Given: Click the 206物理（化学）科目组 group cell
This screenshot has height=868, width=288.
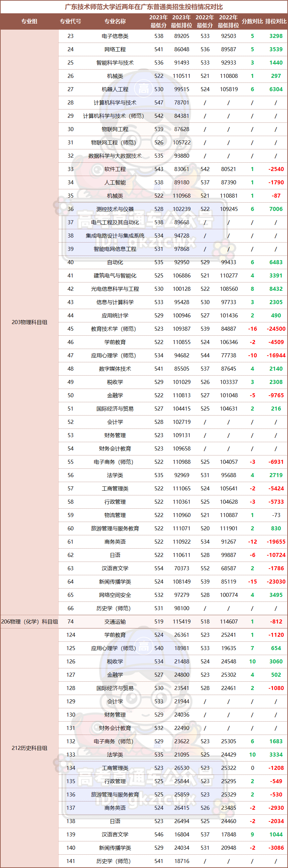Looking at the screenshot, I should pyautogui.click(x=29, y=621).
